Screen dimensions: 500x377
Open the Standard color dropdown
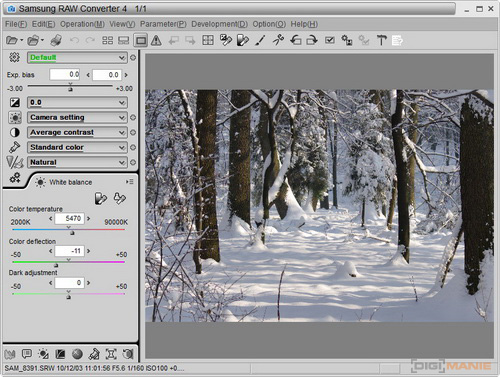(x=77, y=147)
